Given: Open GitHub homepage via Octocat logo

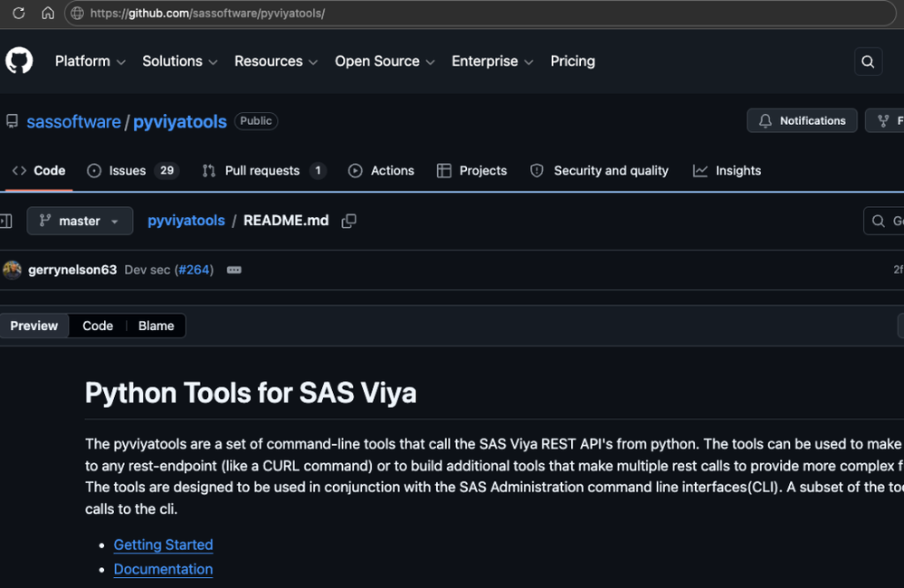Looking at the screenshot, I should (19, 61).
